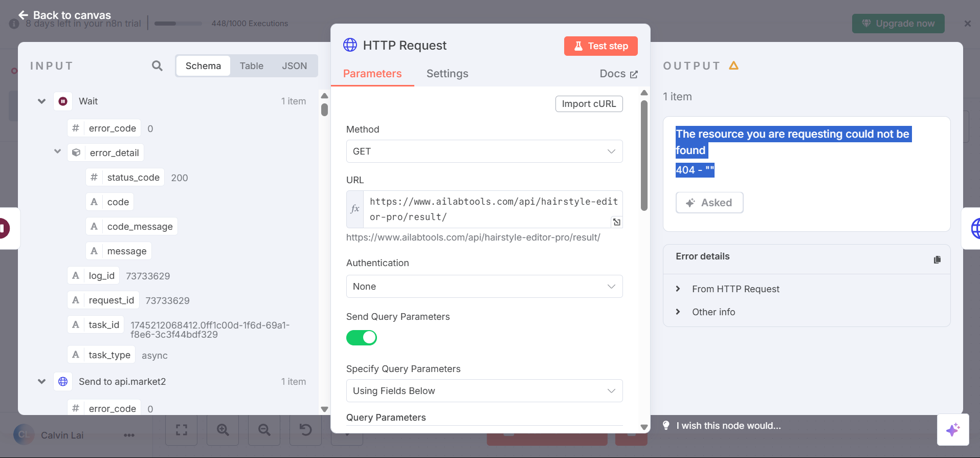
Task: Click the message field chip
Action: [x=119, y=251]
